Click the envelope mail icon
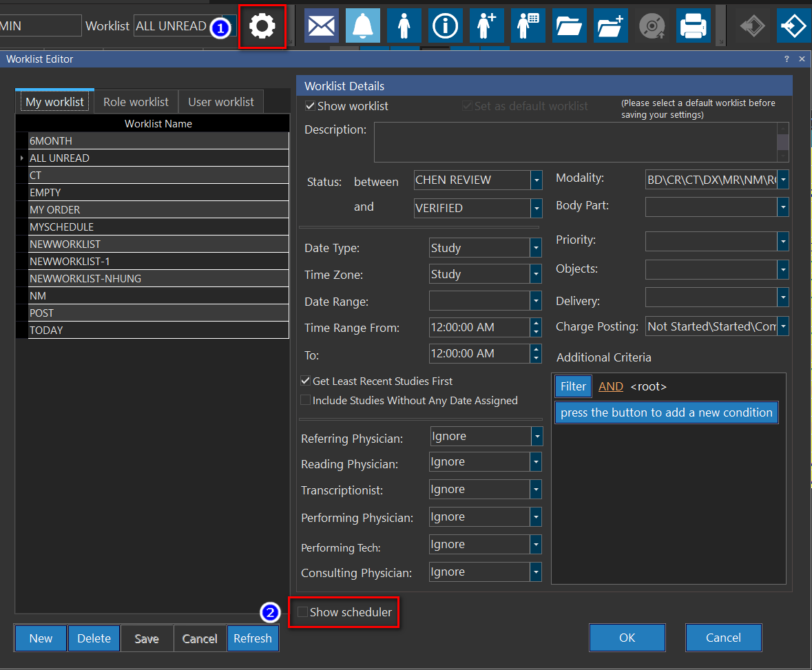Image resolution: width=812 pixels, height=670 pixels. pos(322,26)
